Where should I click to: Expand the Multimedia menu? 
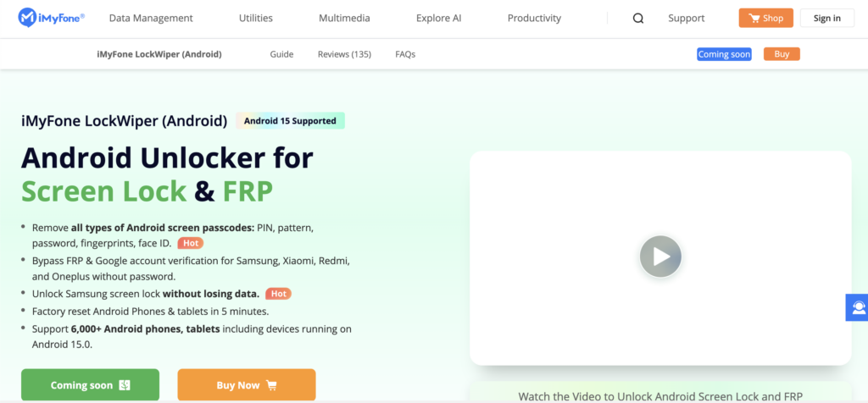[x=344, y=19]
